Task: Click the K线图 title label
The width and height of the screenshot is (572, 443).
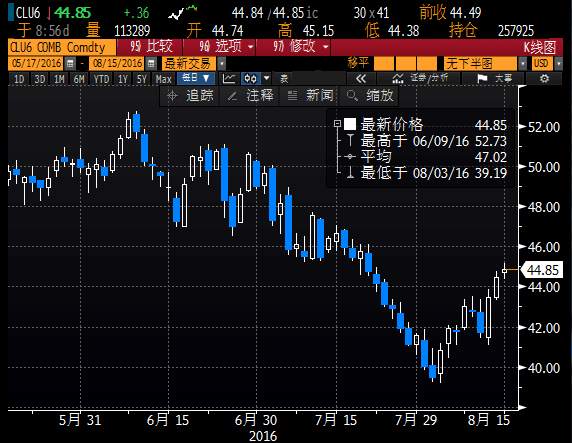Action: pos(540,47)
